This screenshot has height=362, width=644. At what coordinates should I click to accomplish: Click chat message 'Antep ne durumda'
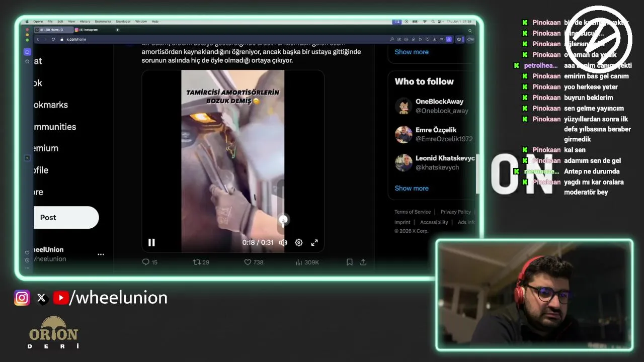click(x=592, y=171)
